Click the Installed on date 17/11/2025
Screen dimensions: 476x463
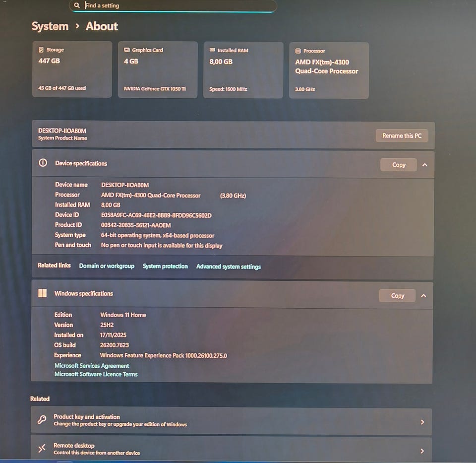pyautogui.click(x=113, y=335)
